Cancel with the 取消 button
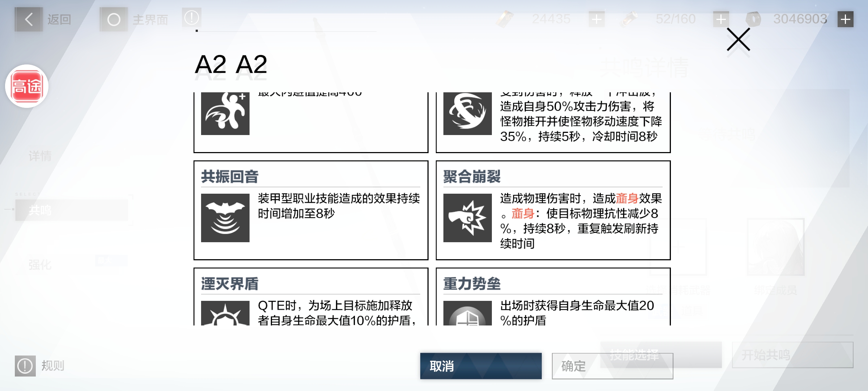Viewport: 868px width, 391px height. [481, 366]
